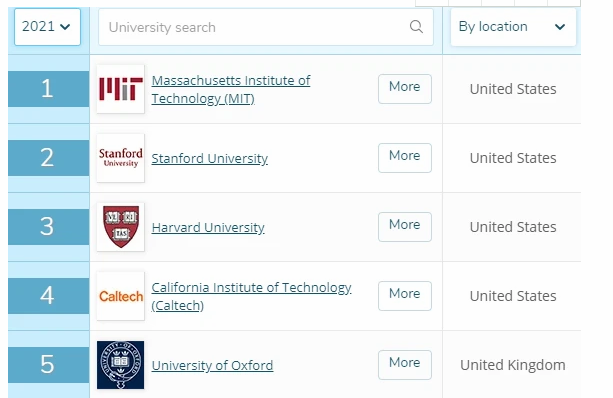613x398 pixels.
Task: Open the 2021 year dropdown
Action: pyautogui.click(x=47, y=27)
